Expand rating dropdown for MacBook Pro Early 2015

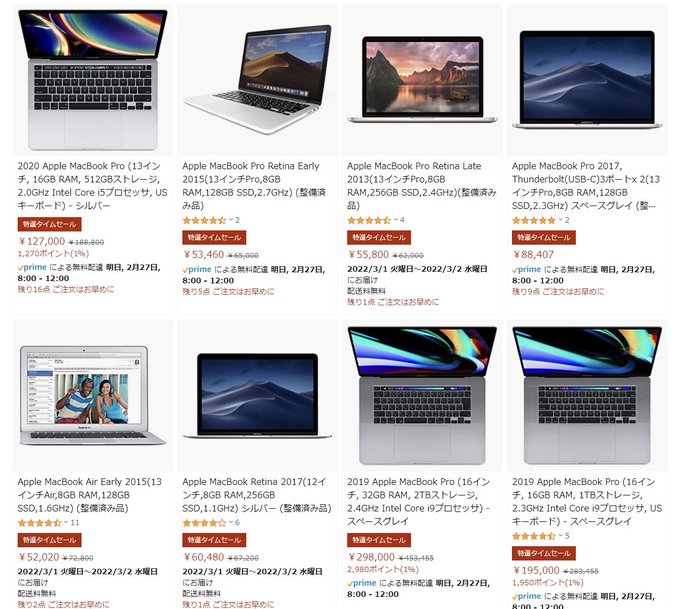[x=231, y=220]
